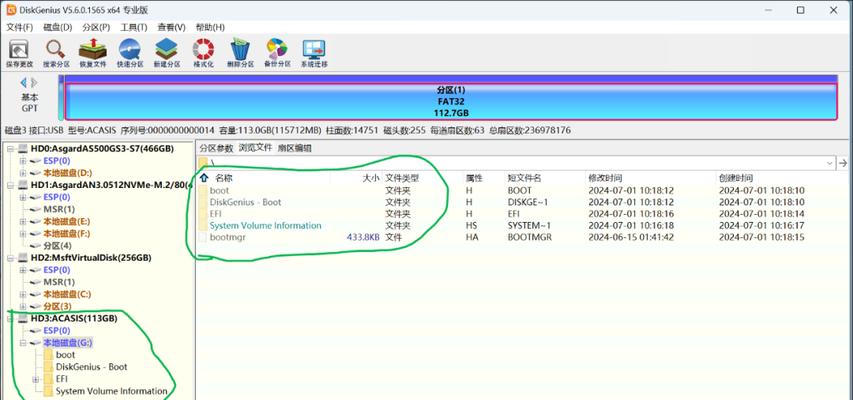Image resolution: width=853 pixels, height=400 pixels.
Task: Open the 查看(V) menu
Action: pyautogui.click(x=171, y=27)
